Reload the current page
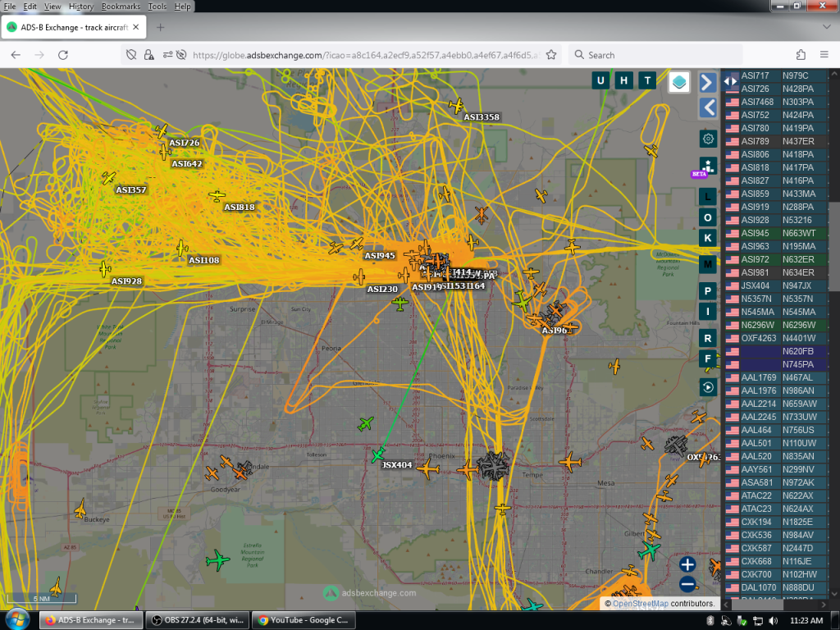The height and width of the screenshot is (630, 840). coord(62,55)
